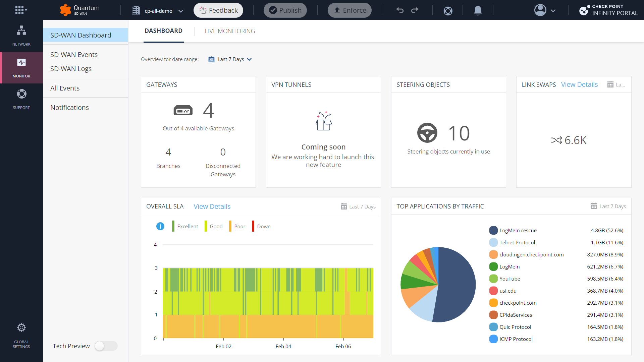Click the 10 steering objects value

(459, 133)
